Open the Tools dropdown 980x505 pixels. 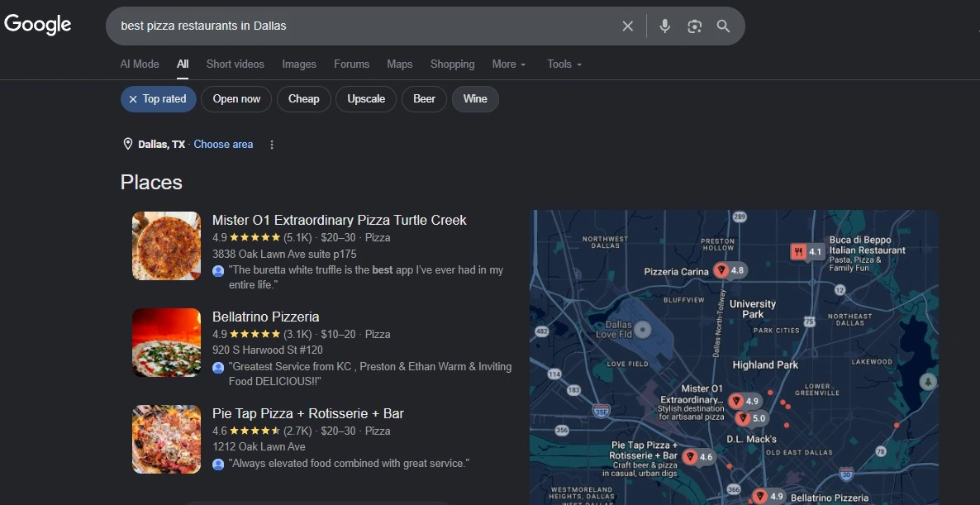pyautogui.click(x=564, y=64)
